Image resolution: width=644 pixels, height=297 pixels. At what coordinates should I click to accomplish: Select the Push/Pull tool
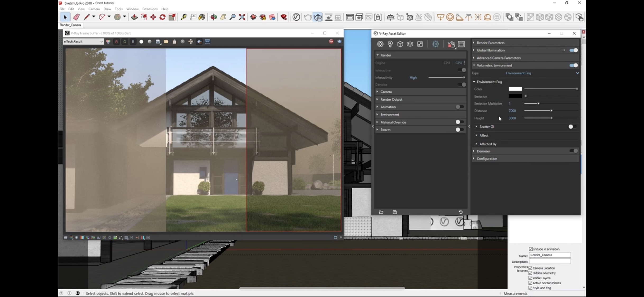point(134,17)
